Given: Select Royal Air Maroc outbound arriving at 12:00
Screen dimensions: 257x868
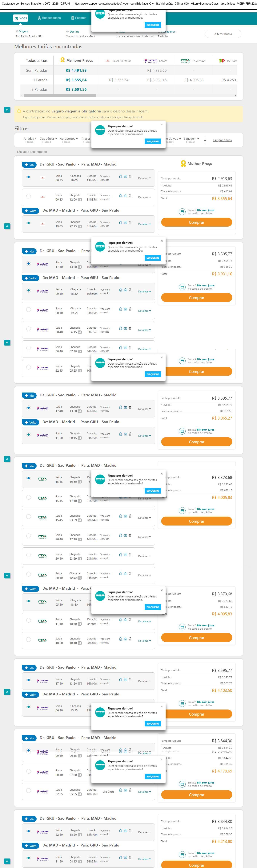Looking at the screenshot, I should click(x=28, y=196).
